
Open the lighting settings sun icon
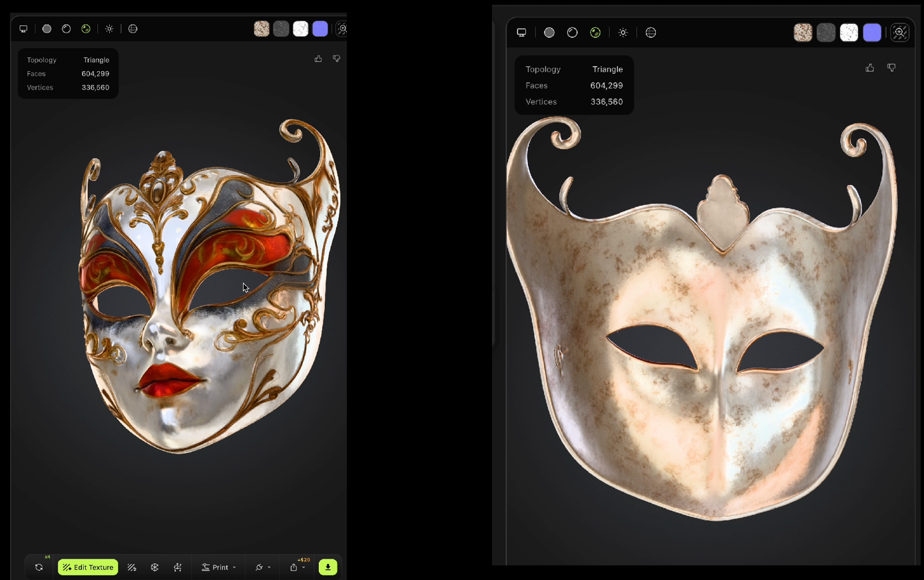109,29
